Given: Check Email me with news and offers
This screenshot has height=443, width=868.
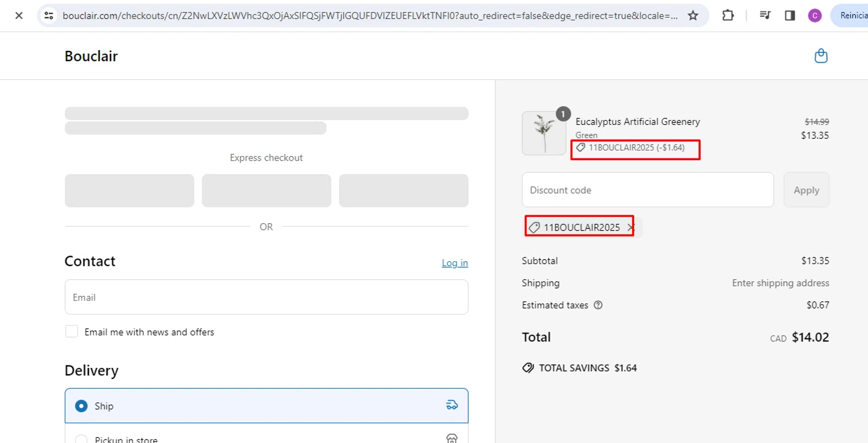Looking at the screenshot, I should [x=72, y=331].
